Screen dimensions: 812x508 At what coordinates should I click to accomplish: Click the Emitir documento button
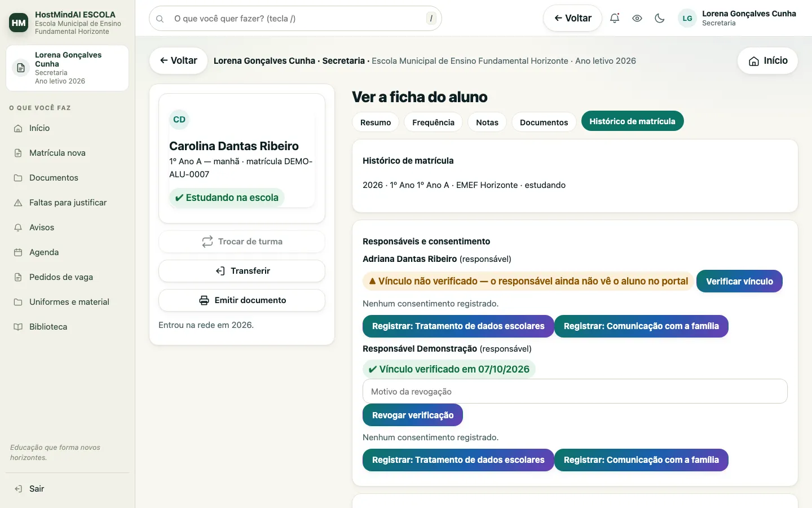coord(242,300)
